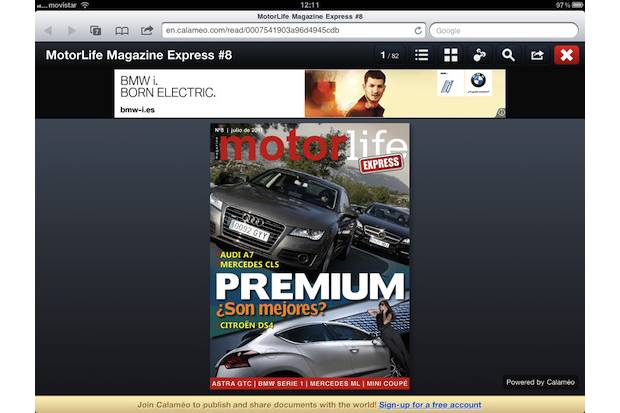Click the page number 1 / 82 indicator
The image size is (620, 413).
coord(389,55)
